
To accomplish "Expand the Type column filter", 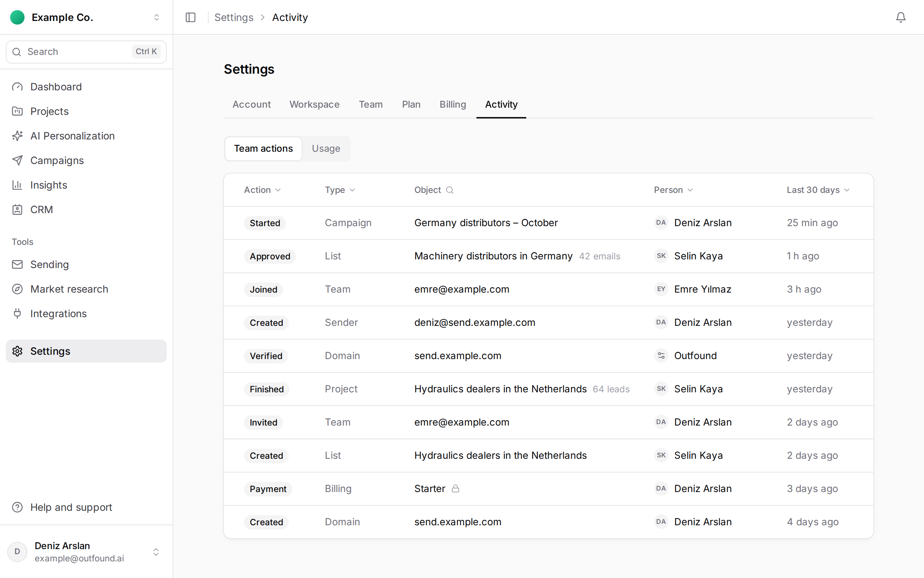I will (340, 190).
